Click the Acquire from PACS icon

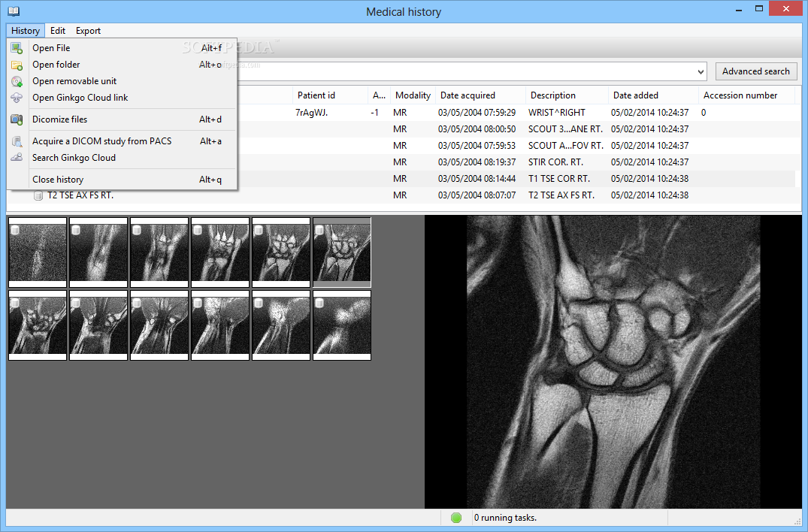pyautogui.click(x=17, y=141)
